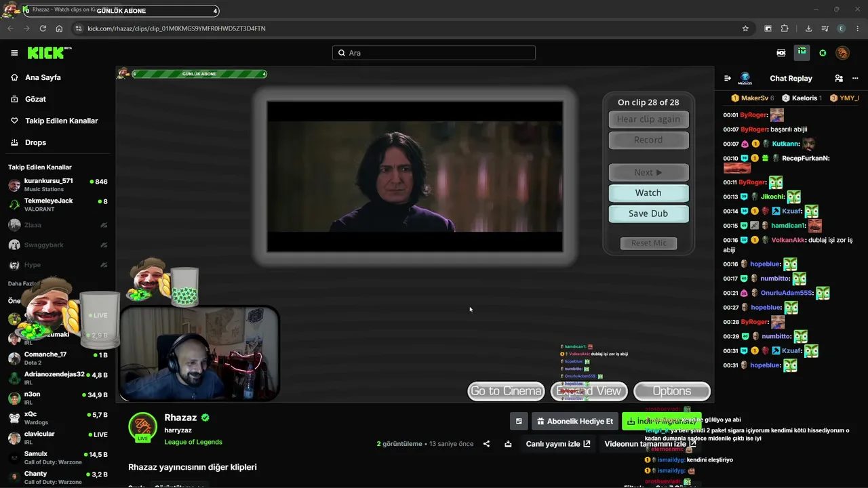The width and height of the screenshot is (868, 488).
Task: Bookmark this page with star icon
Action: 745,28
